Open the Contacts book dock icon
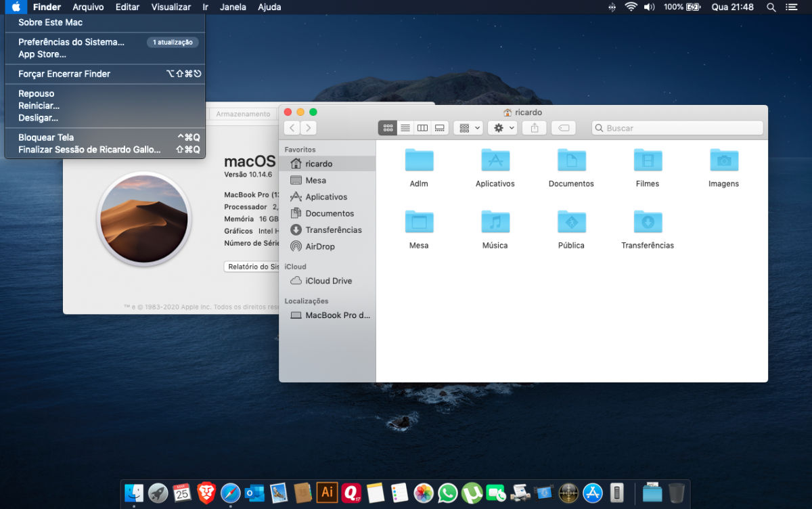 tap(302, 493)
